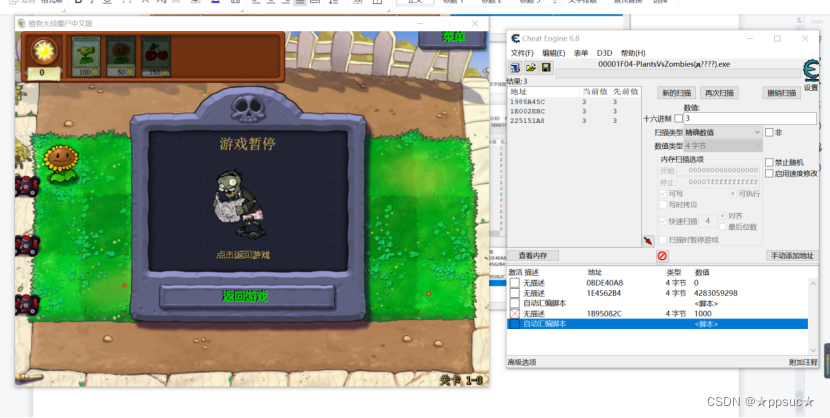Open the 扫描类型 scan type dropdown
Image resolution: width=830 pixels, height=418 pixels.
pos(723,132)
